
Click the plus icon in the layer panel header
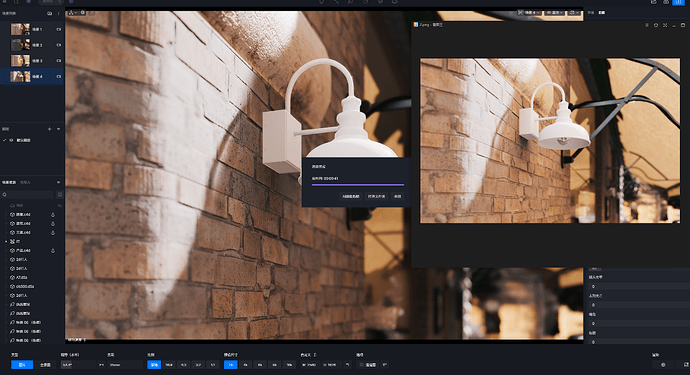pos(49,129)
